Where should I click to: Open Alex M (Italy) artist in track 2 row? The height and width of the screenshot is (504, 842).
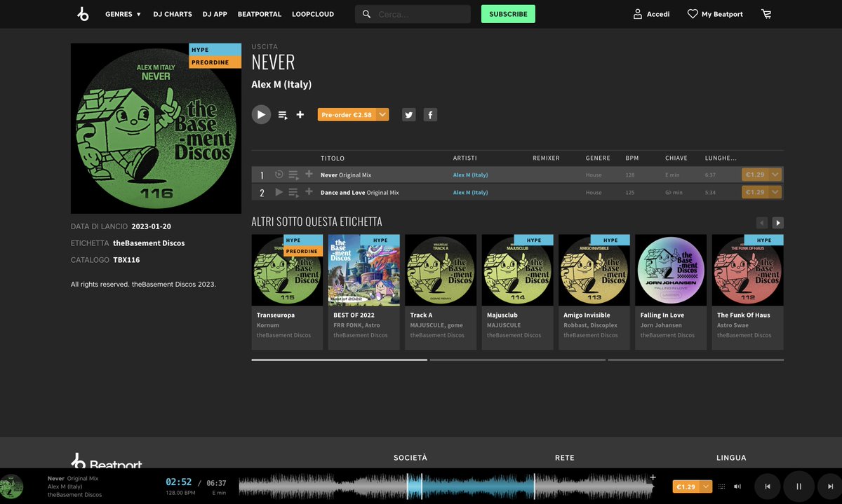point(470,193)
